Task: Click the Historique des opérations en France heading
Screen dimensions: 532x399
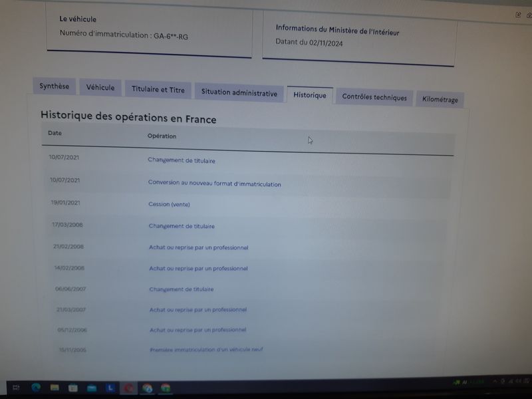Action: [128, 117]
